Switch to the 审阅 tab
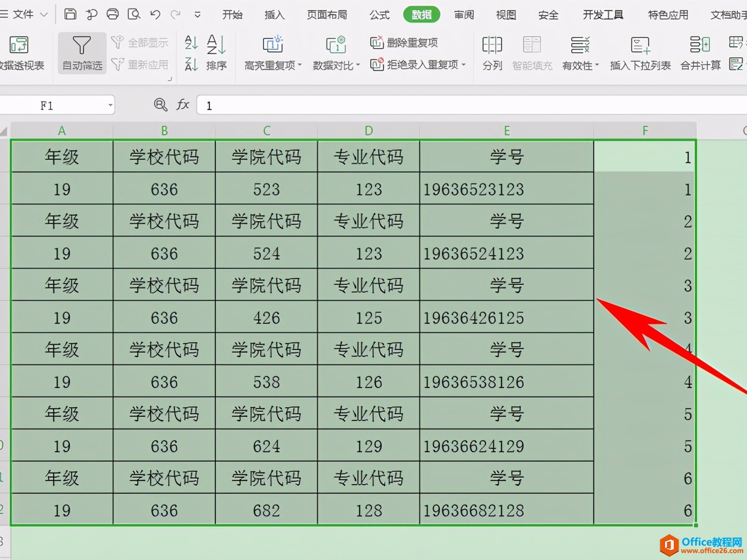Screen dimensions: 747x560 click(x=464, y=15)
